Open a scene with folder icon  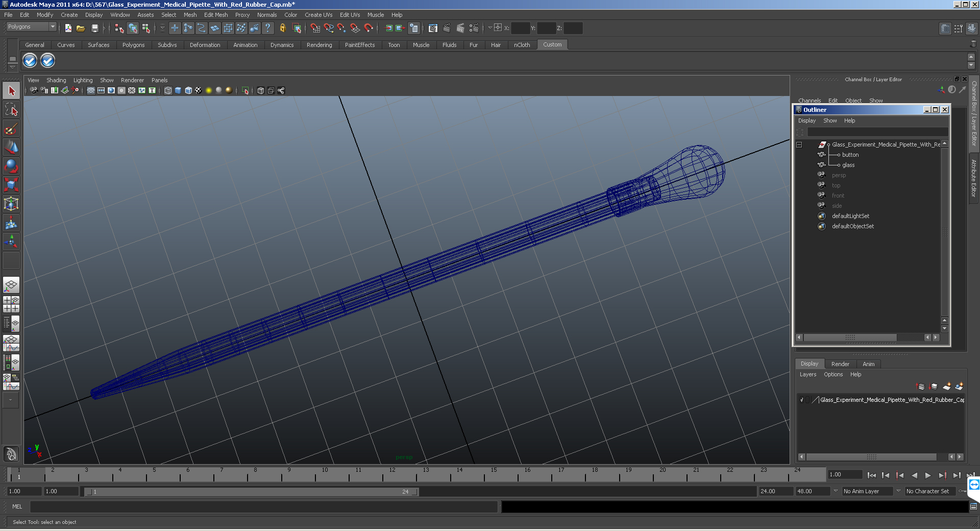pyautogui.click(x=81, y=28)
